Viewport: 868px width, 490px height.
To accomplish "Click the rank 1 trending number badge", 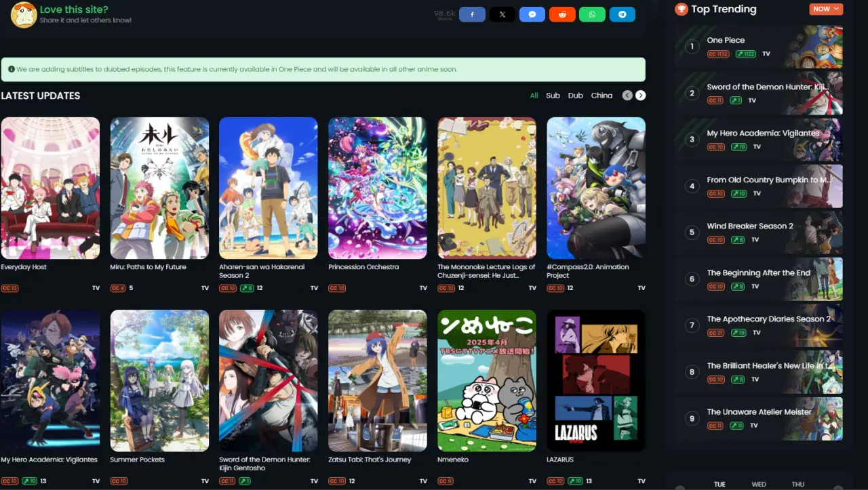I will (692, 47).
